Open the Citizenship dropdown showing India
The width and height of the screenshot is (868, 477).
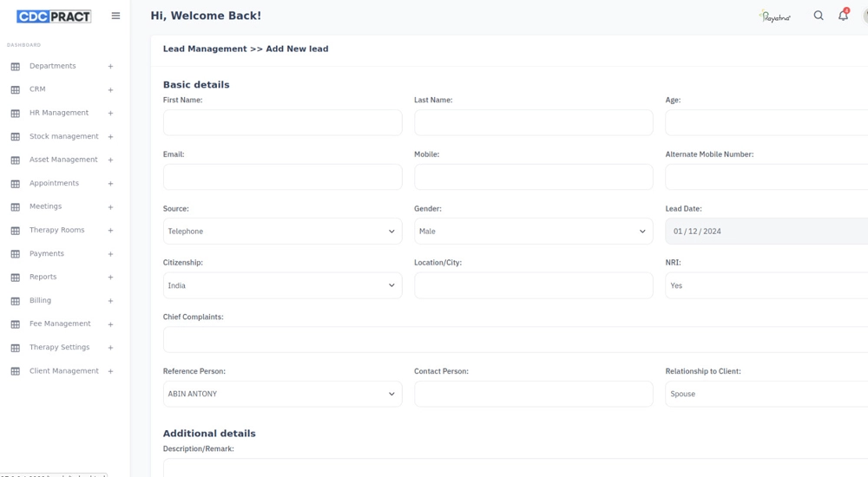click(x=282, y=285)
